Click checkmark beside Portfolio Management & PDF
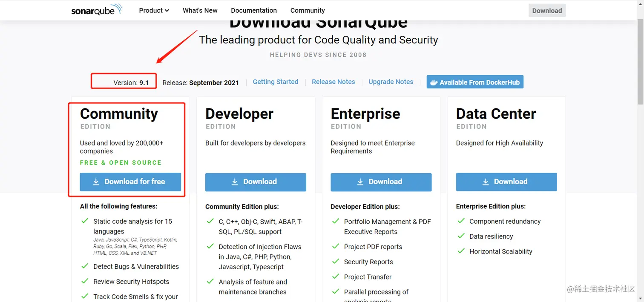 point(335,221)
